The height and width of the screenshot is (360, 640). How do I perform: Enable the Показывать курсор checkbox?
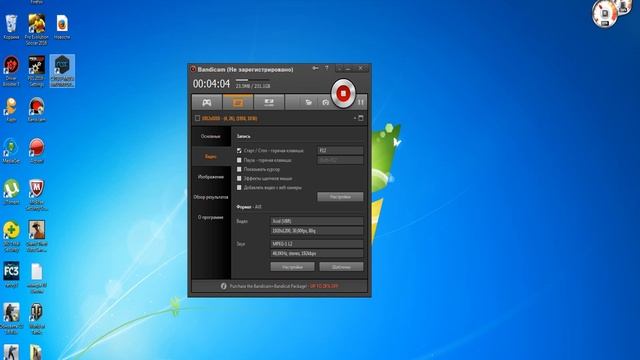(x=239, y=169)
